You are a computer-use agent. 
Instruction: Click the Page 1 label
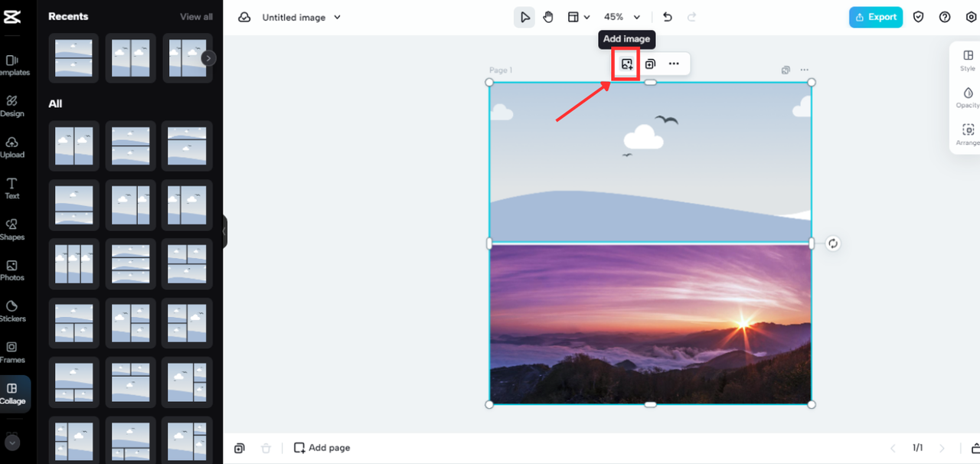pos(501,70)
